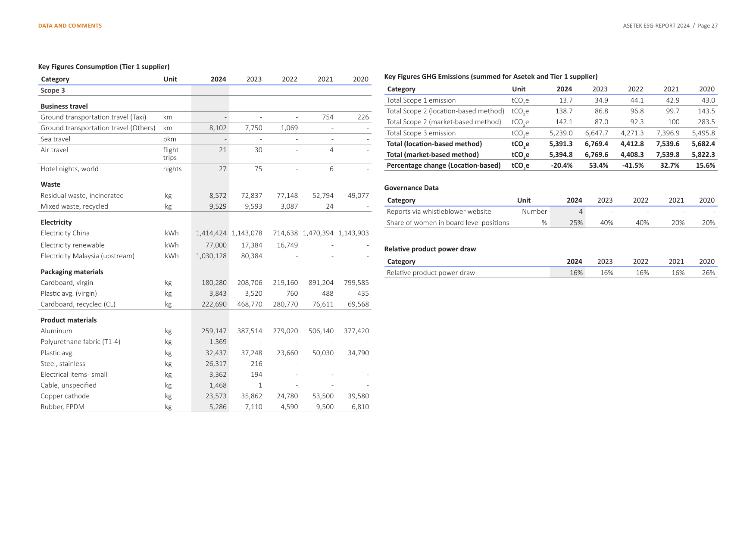
Task: Select 'Ground transportation travel (Taxi)' row label
Action: 94,117
